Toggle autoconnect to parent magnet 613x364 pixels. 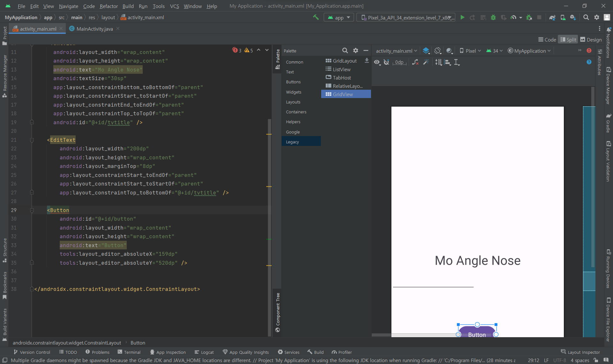pos(387,62)
